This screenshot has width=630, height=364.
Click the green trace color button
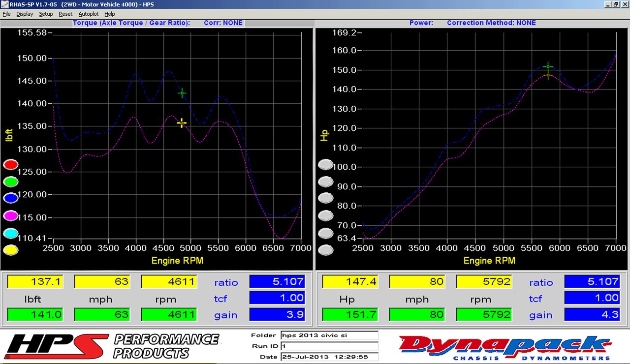(x=11, y=182)
